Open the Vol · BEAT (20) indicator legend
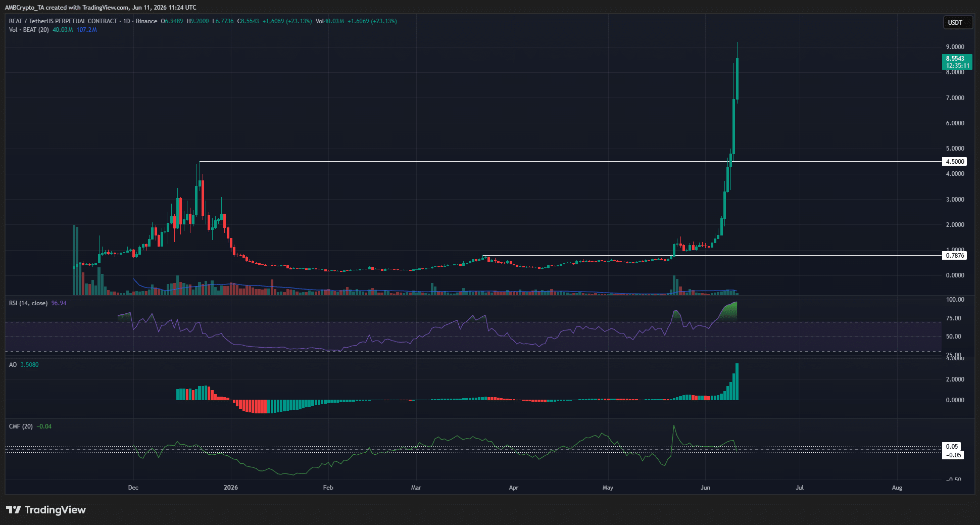 (x=29, y=30)
